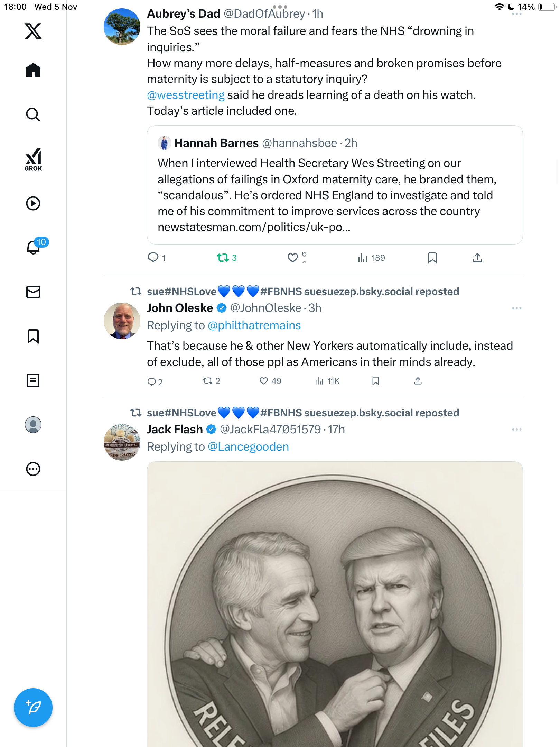Open the search page
Screen dimensions: 560x747
click(33, 114)
